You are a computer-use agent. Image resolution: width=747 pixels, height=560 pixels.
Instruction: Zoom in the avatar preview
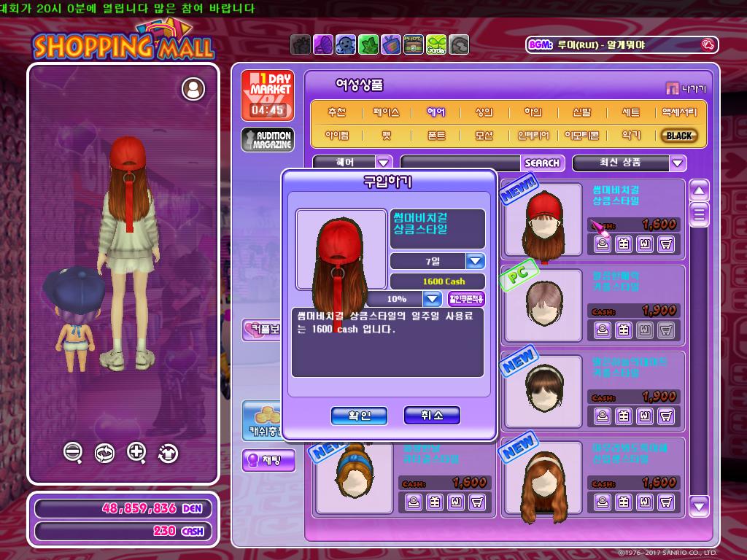pos(136,452)
